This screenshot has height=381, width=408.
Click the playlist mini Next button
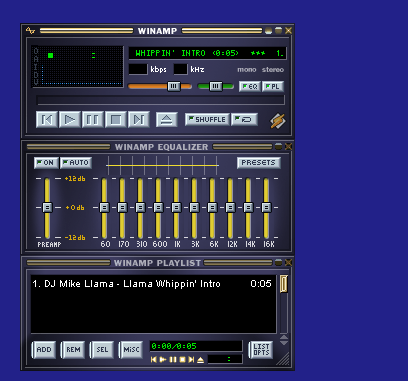pyautogui.click(x=191, y=360)
